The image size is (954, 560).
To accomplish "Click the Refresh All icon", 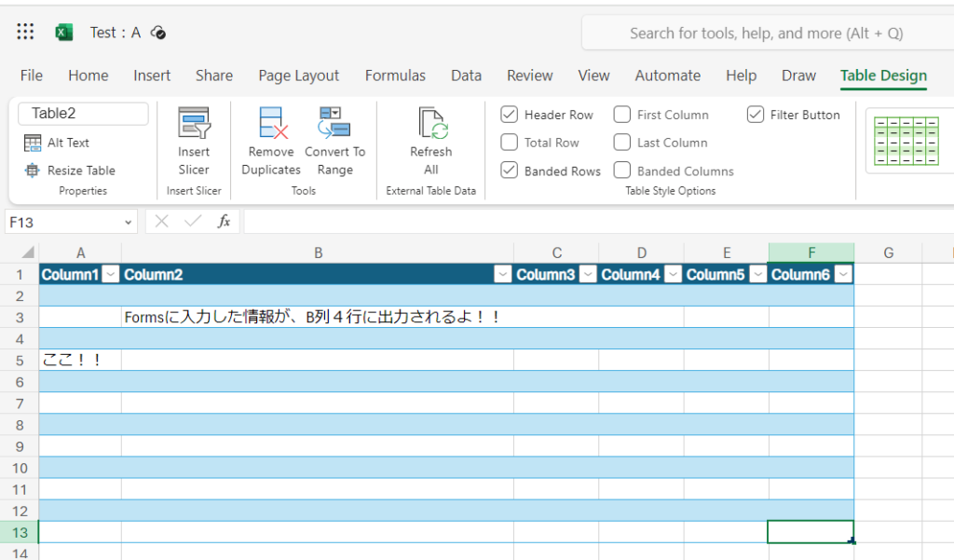I will [431, 124].
